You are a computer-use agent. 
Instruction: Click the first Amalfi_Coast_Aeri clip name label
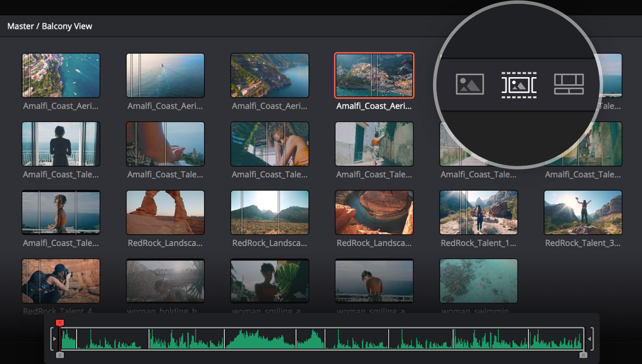pyautogui.click(x=61, y=106)
